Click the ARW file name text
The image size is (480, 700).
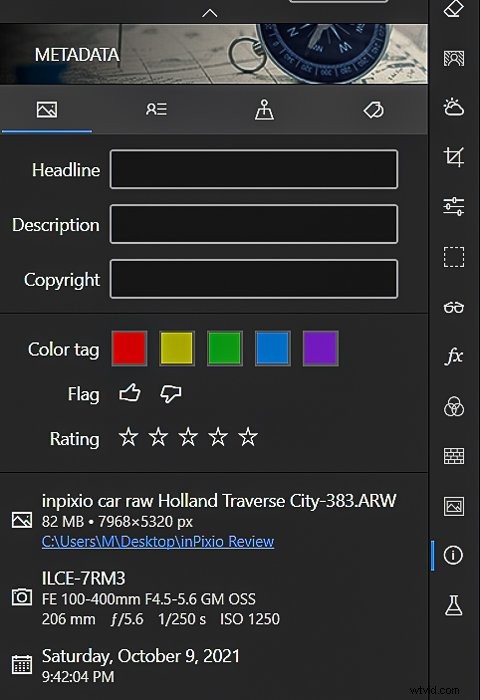pos(219,501)
